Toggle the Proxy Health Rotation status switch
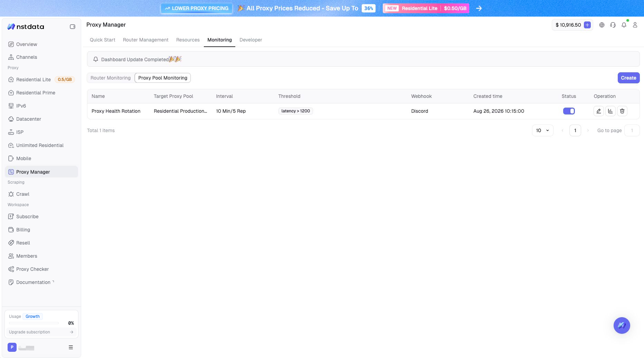 (x=569, y=111)
